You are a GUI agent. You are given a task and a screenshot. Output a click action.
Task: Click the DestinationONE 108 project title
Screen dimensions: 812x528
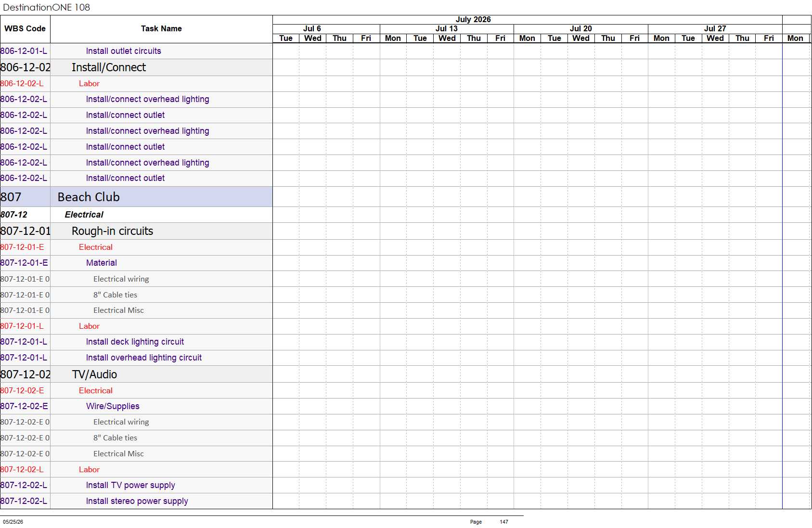point(47,7)
